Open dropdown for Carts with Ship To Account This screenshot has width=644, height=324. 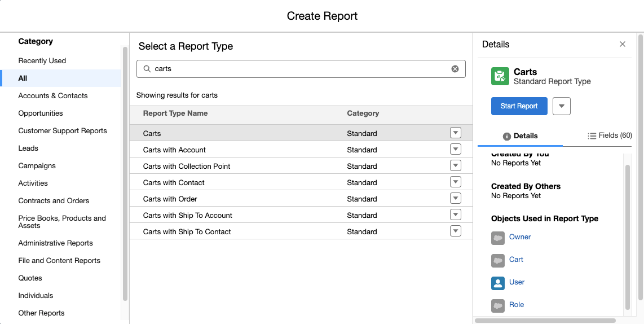[456, 215]
